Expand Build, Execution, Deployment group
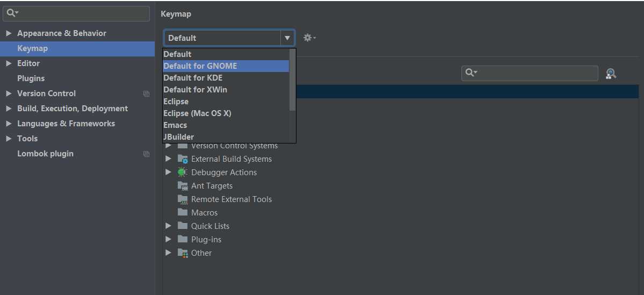This screenshot has height=295, width=644. 9,109
